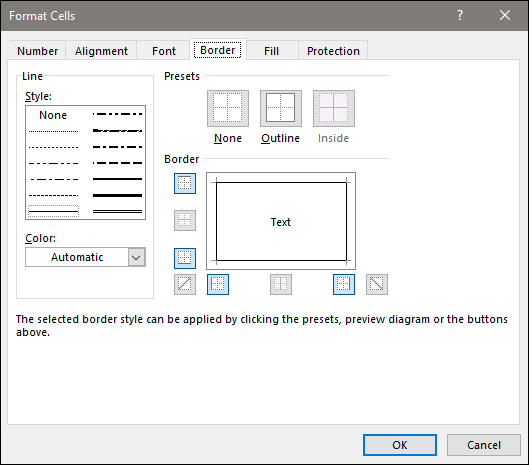
Task: Click the inside vertical border button
Action: (281, 284)
